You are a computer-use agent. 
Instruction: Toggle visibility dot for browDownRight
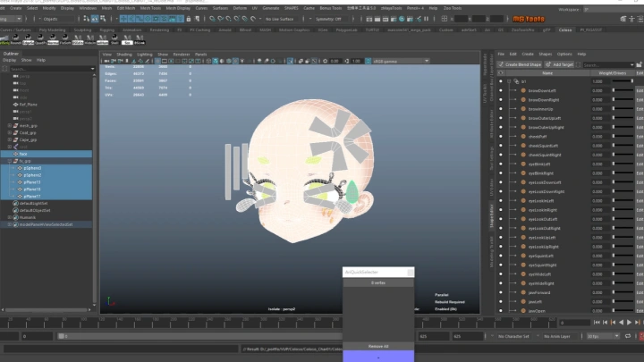(x=501, y=100)
